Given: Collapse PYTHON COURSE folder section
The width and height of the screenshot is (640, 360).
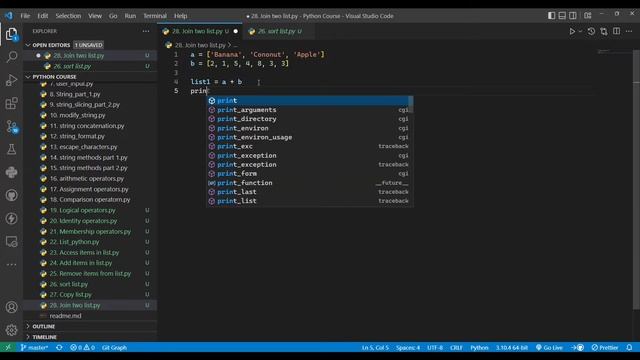Looking at the screenshot, I should (91, 77).
